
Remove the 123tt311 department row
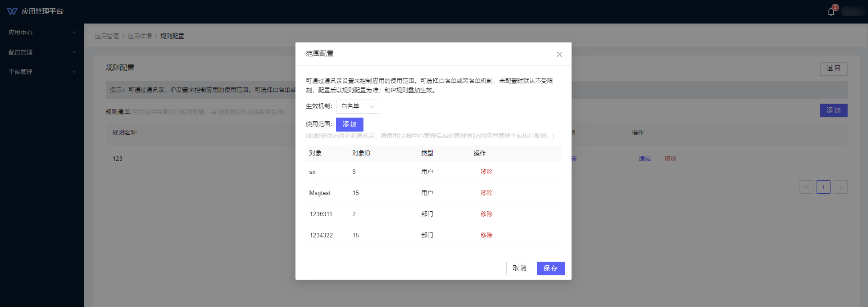coord(486,214)
